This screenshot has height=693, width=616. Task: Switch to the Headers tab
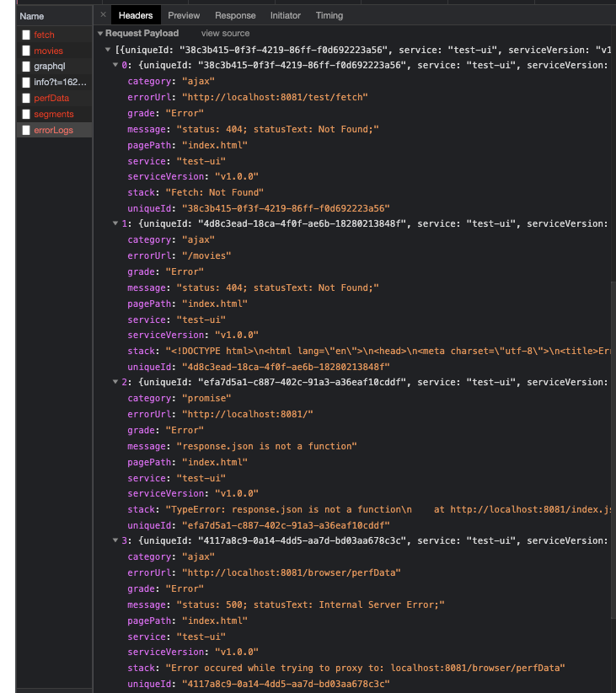click(x=136, y=15)
